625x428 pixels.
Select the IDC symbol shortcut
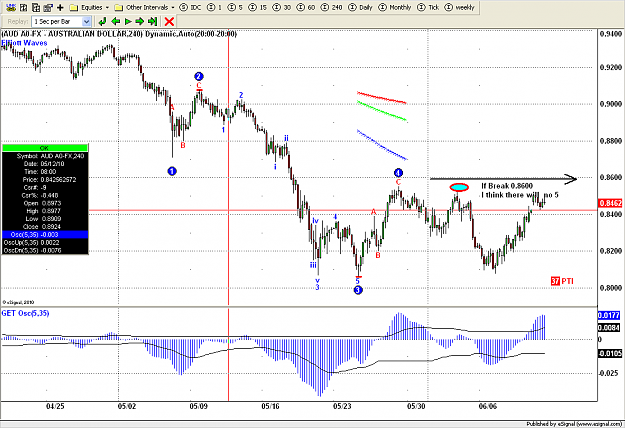tap(191, 7)
